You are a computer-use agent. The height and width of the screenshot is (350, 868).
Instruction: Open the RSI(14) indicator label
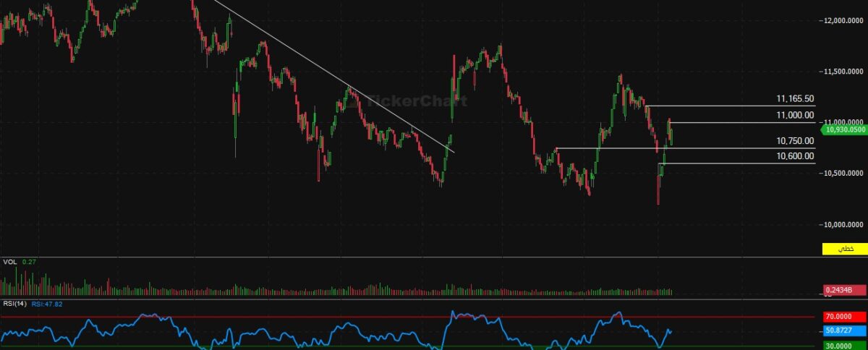click(x=14, y=304)
